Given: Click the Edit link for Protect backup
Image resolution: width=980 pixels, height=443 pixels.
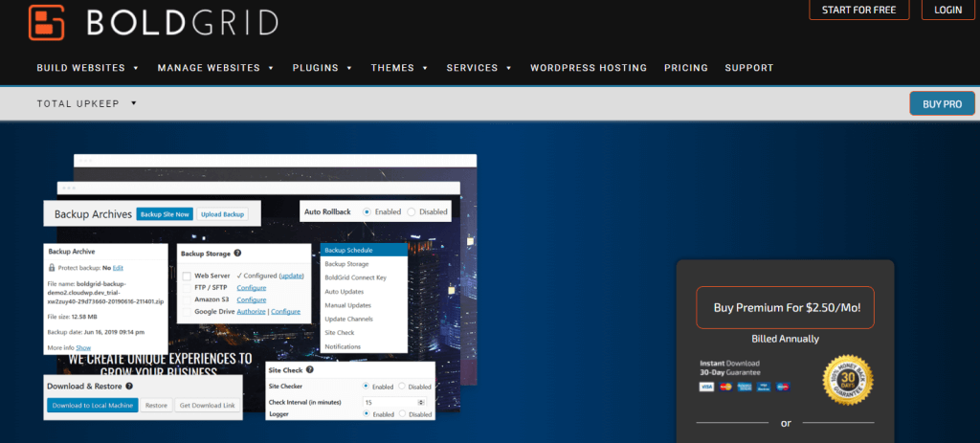Looking at the screenshot, I should (x=118, y=267).
